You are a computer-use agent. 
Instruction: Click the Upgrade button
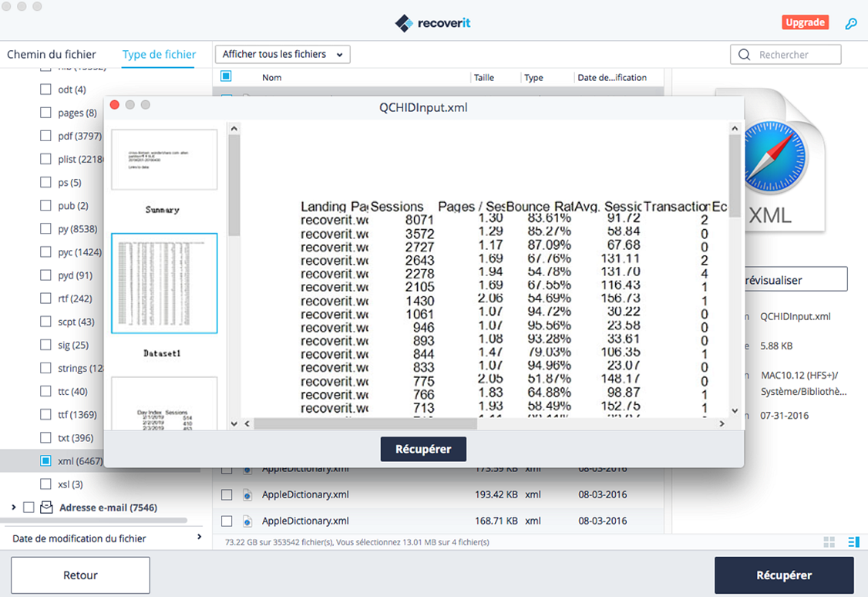click(x=806, y=22)
